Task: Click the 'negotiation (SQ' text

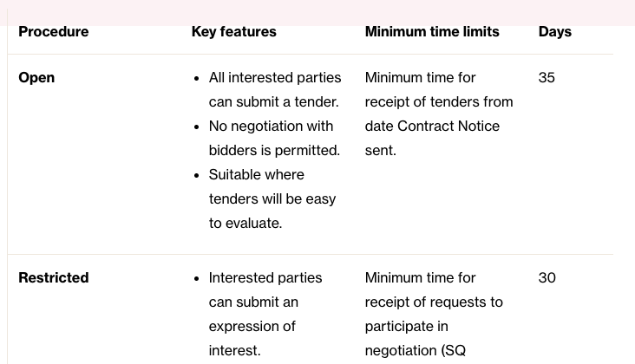Action: pyautogui.click(x=415, y=350)
